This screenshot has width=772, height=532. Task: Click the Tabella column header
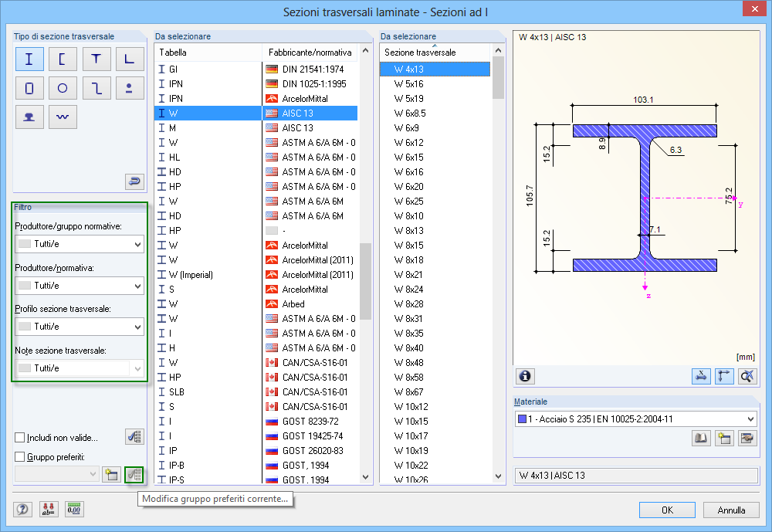[x=208, y=53]
